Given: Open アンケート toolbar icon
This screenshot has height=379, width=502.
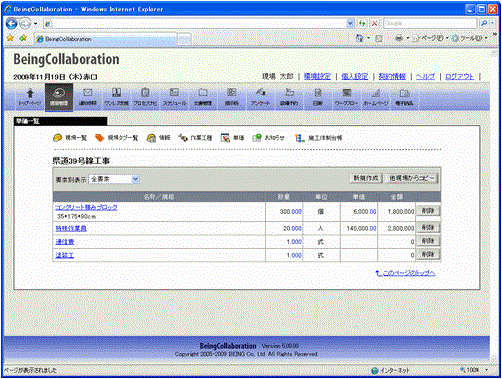Looking at the screenshot, I should (x=260, y=97).
